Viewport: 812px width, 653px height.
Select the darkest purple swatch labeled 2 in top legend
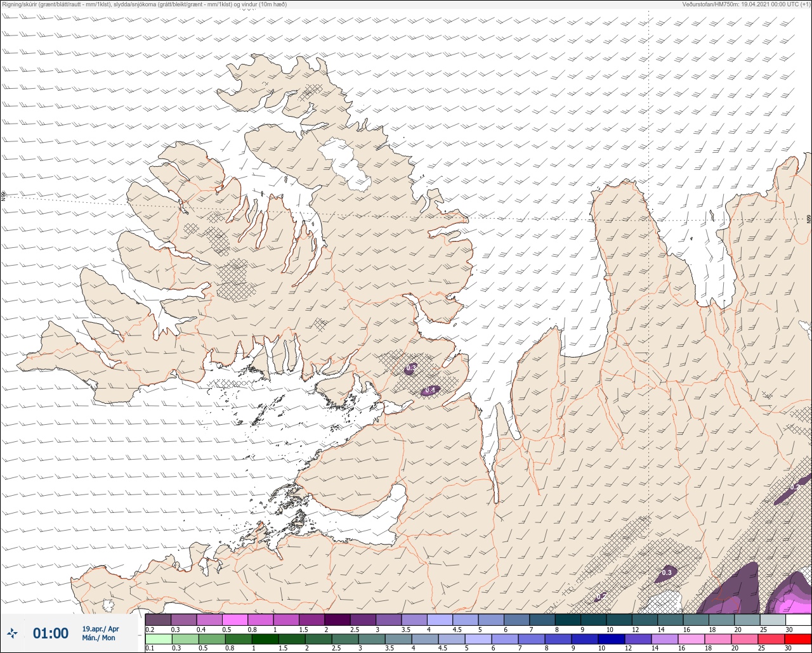click(x=337, y=619)
